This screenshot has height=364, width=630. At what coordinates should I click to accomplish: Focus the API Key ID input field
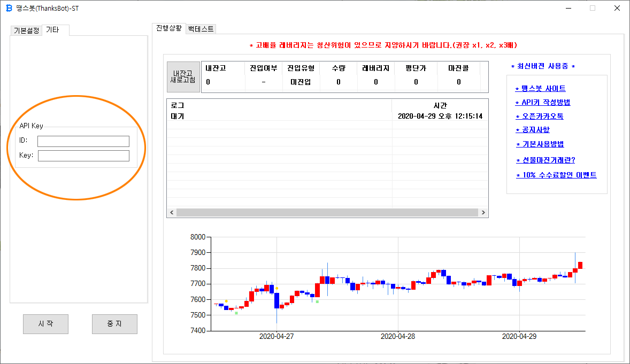point(83,141)
